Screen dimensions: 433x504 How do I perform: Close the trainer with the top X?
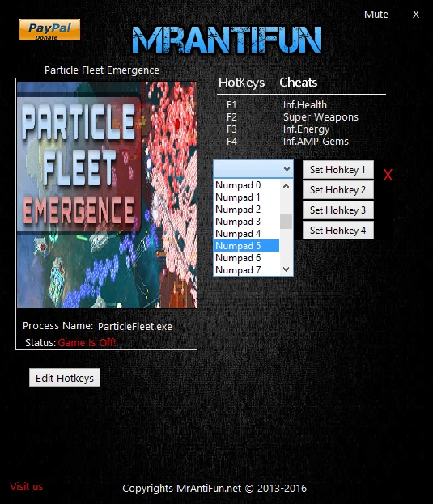point(416,15)
